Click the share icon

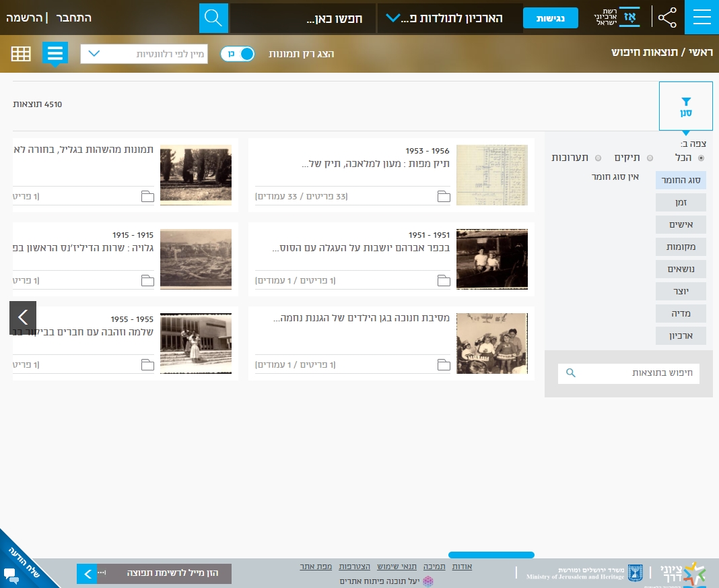(x=667, y=18)
